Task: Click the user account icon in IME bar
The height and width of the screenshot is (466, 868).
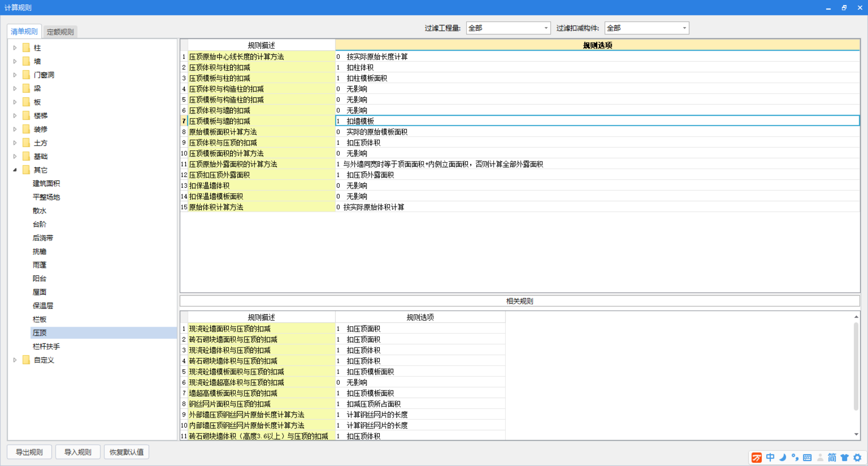Action: click(x=820, y=458)
